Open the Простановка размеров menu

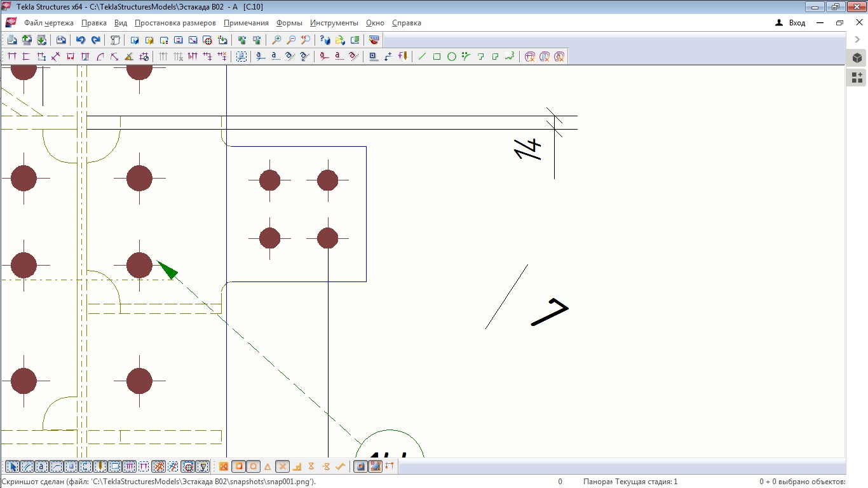(x=175, y=23)
